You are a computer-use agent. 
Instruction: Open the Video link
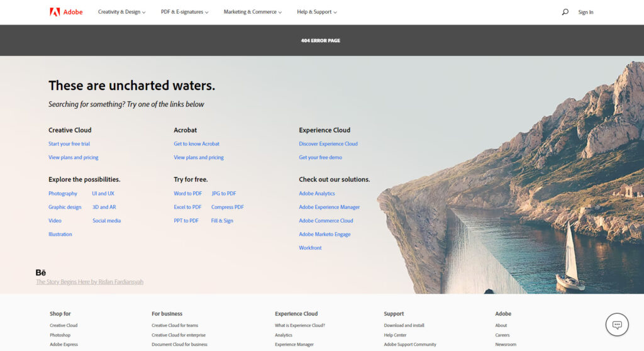coord(55,221)
